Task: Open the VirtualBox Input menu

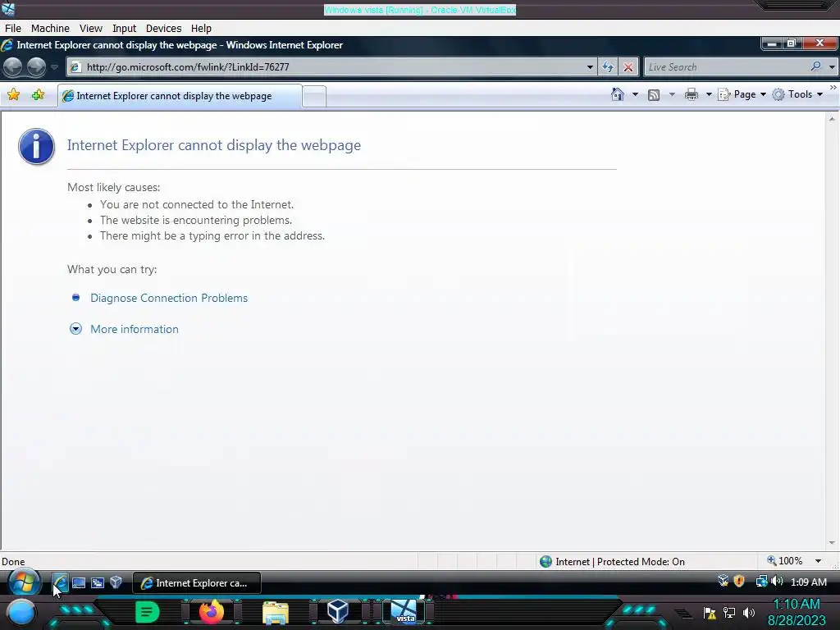Action: 125,29
